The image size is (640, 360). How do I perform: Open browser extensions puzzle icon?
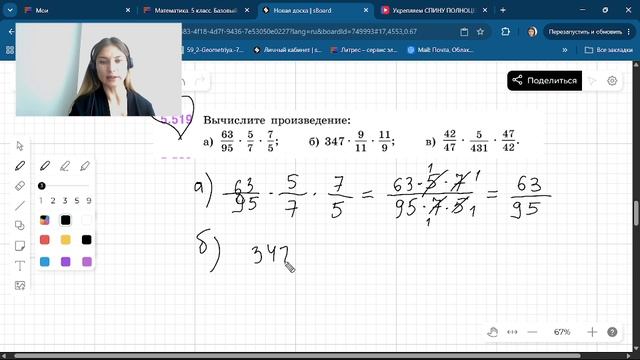coord(505,32)
